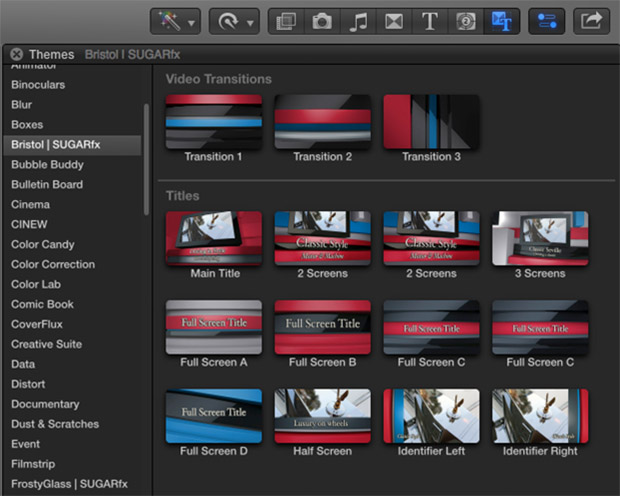Click the sidebar vertical scrollbar
The image size is (620, 496).
point(146,159)
